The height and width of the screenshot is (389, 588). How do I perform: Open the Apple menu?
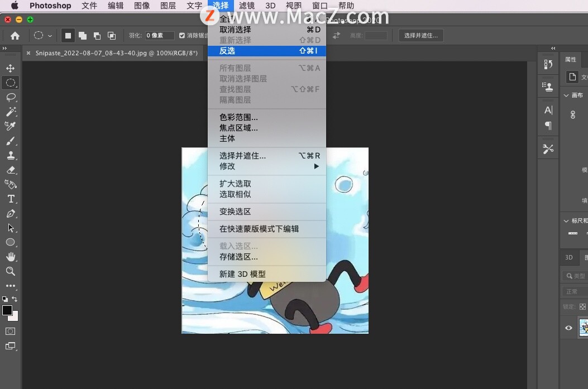pyautogui.click(x=15, y=6)
